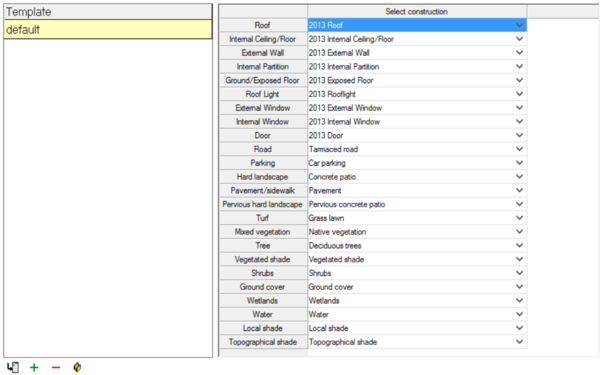Viewport: 602px width, 375px height.
Task: Expand the Native vegetation dropdown
Action: pos(519,232)
